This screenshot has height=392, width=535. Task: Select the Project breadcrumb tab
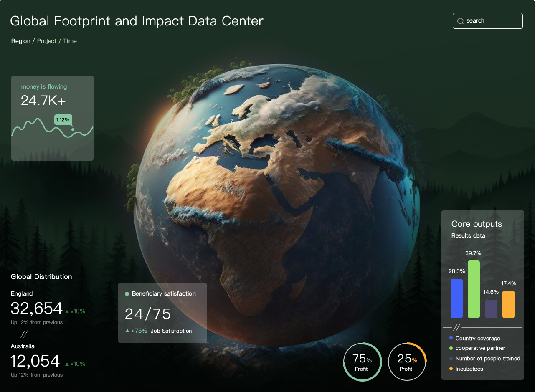[47, 41]
